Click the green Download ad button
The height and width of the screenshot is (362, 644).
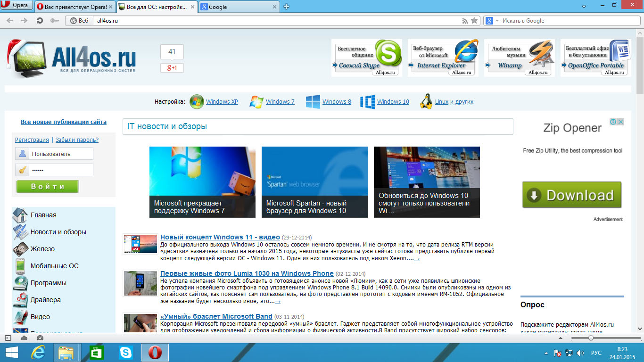click(x=572, y=195)
